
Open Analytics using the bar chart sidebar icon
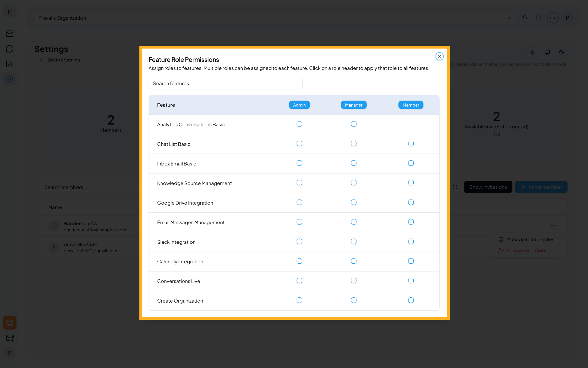coord(10,64)
